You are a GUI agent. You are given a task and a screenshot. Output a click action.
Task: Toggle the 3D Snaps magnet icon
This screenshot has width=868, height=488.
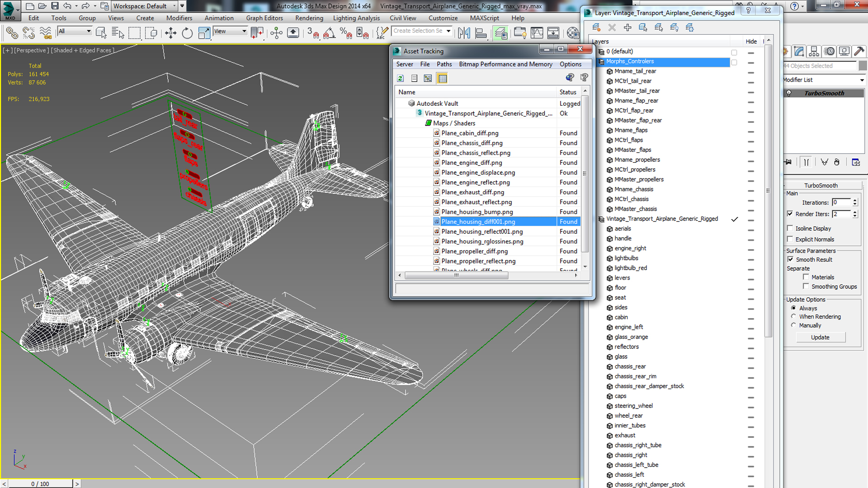click(x=313, y=33)
